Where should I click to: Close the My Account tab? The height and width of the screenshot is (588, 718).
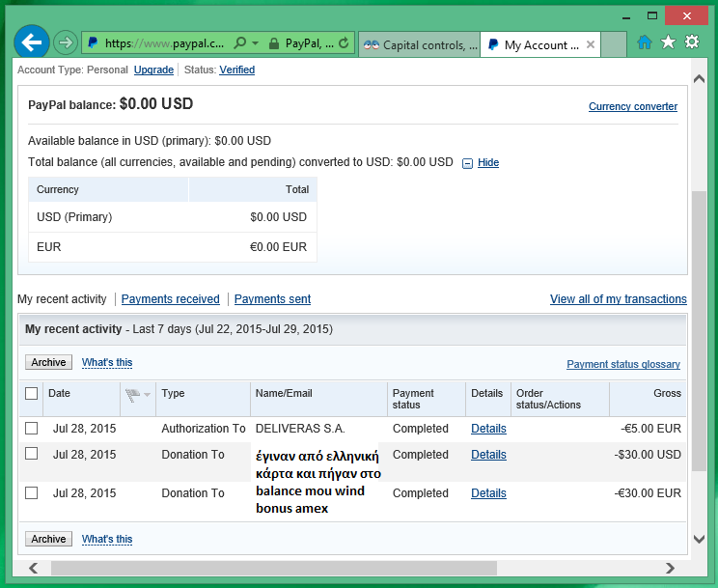click(x=591, y=44)
